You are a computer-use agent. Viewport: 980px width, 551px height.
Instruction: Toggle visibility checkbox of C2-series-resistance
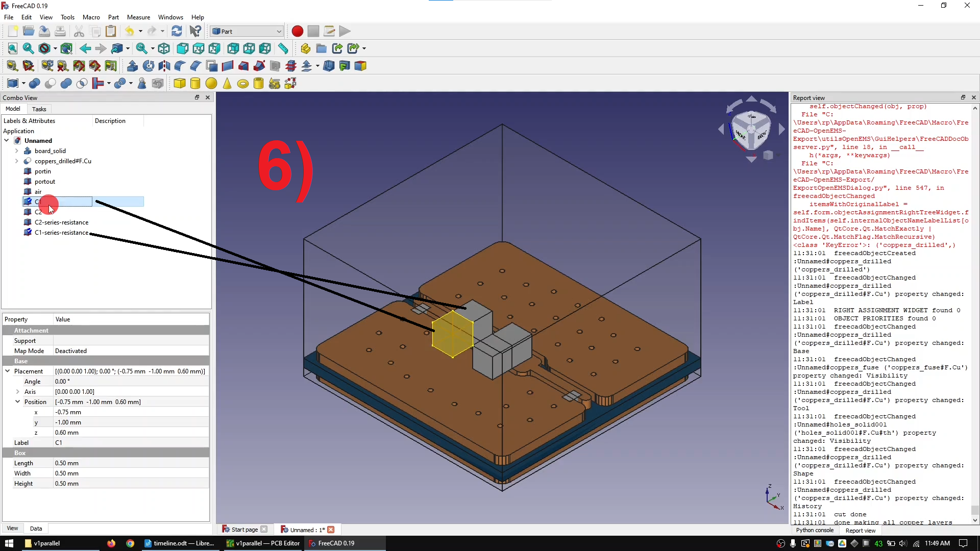point(28,222)
